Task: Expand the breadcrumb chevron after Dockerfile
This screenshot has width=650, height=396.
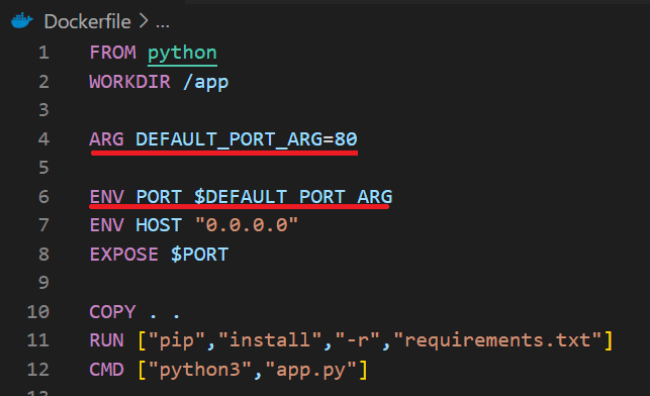Action: point(143,21)
